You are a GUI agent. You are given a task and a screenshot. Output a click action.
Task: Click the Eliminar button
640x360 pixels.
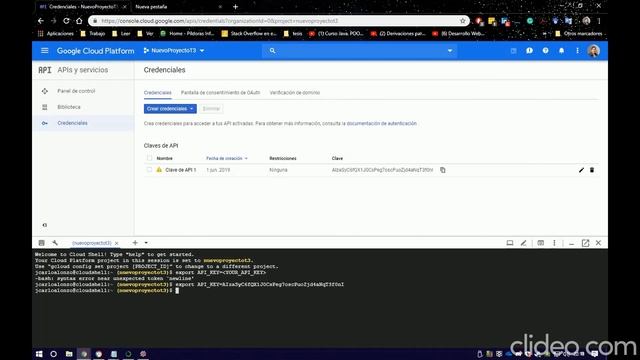click(x=211, y=109)
